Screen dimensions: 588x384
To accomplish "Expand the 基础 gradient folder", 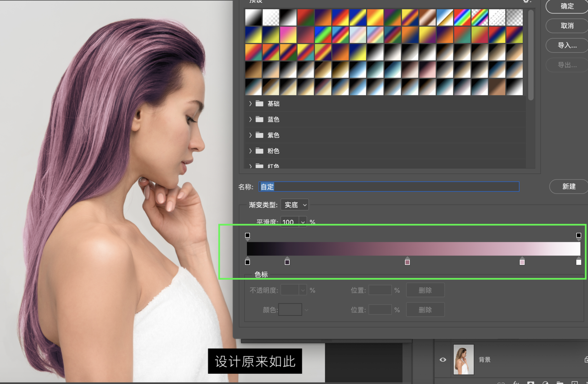I will [x=250, y=103].
